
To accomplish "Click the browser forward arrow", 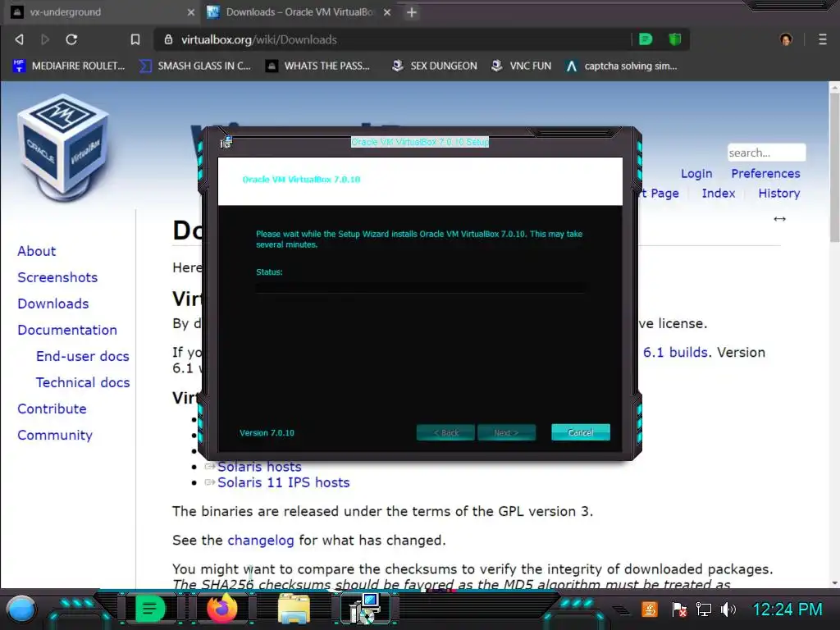I will tap(45, 39).
